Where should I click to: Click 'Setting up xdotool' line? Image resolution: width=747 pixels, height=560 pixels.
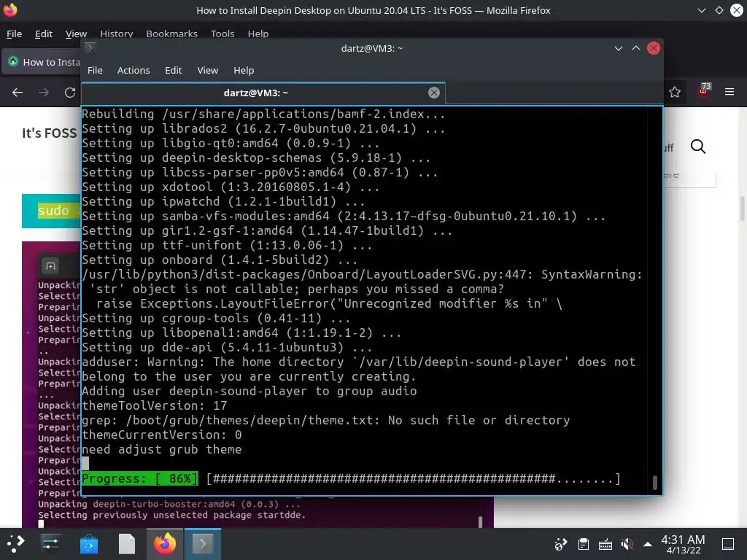[x=231, y=187]
